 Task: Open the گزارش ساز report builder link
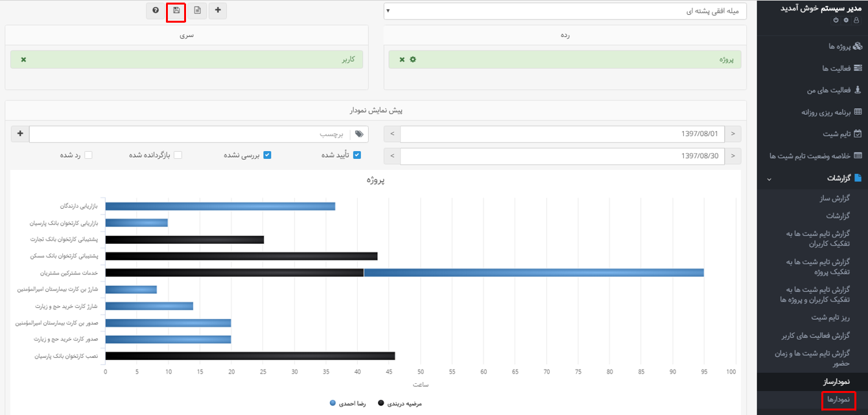(x=834, y=198)
